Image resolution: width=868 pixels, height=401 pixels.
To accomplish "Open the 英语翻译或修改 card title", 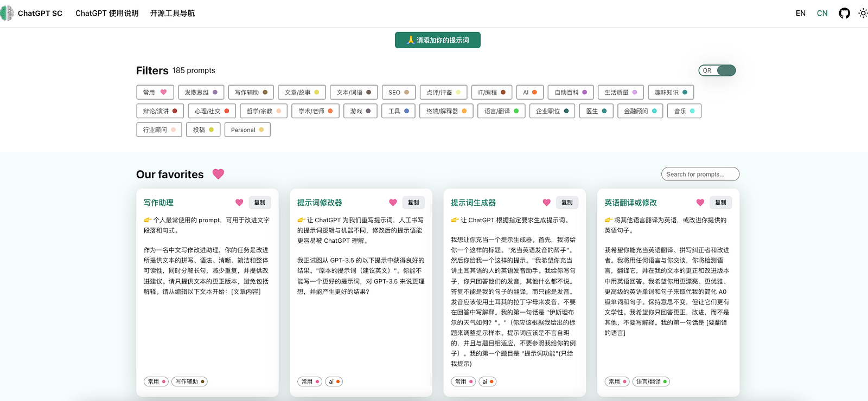I will click(630, 203).
